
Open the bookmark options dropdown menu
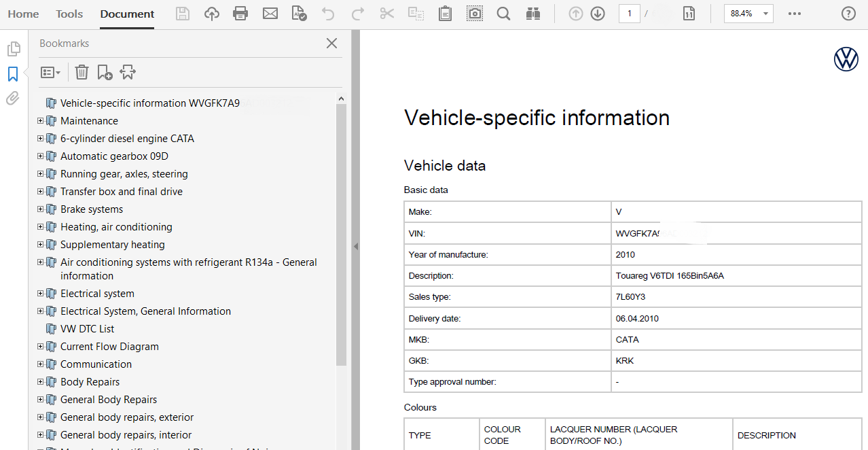50,72
